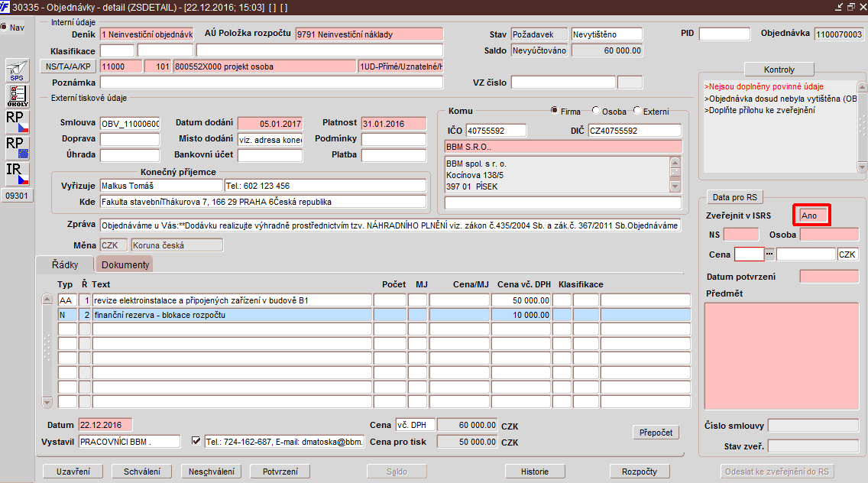Switch to the Dokumenty tab
This screenshot has width=868, height=483.
[125, 264]
